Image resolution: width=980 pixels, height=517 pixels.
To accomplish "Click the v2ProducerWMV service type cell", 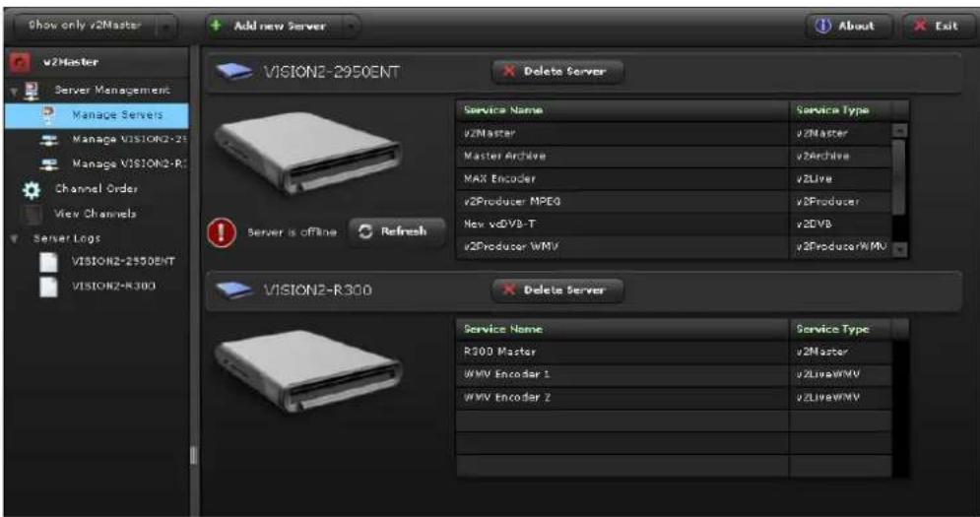I will click(x=840, y=247).
